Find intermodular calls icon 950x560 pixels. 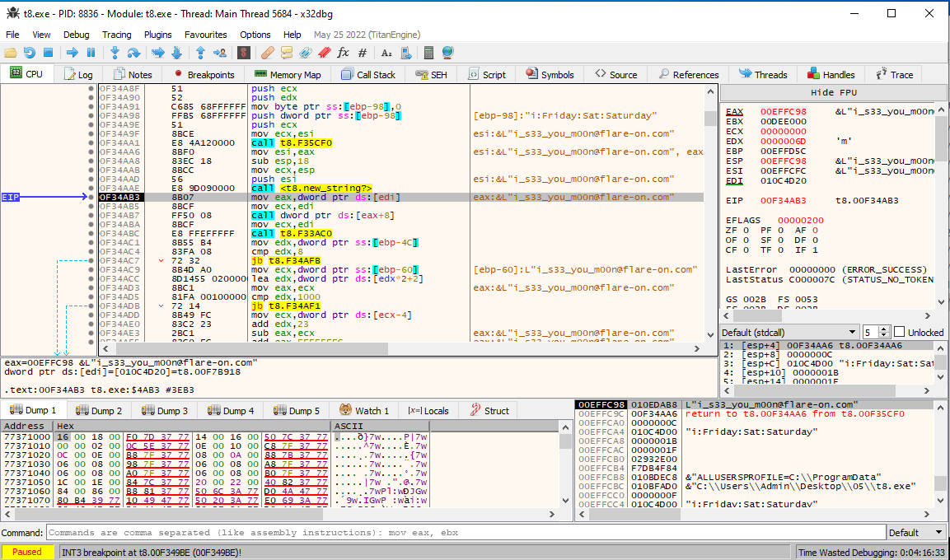pos(406,53)
